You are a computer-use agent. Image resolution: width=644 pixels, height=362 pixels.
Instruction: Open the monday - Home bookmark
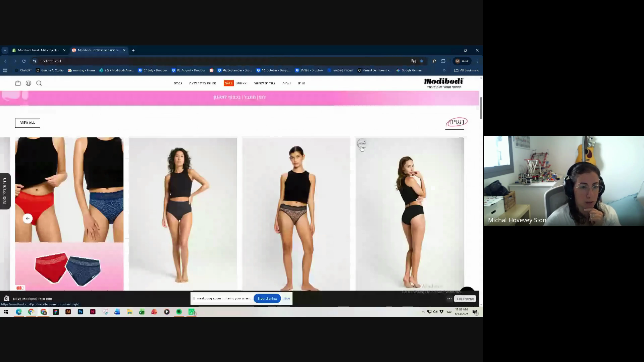pos(82,70)
